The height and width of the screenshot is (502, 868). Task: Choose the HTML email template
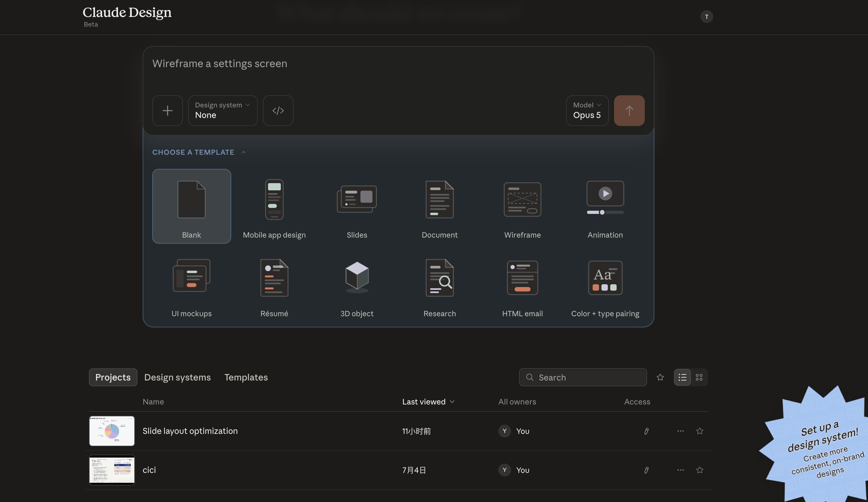pos(522,285)
